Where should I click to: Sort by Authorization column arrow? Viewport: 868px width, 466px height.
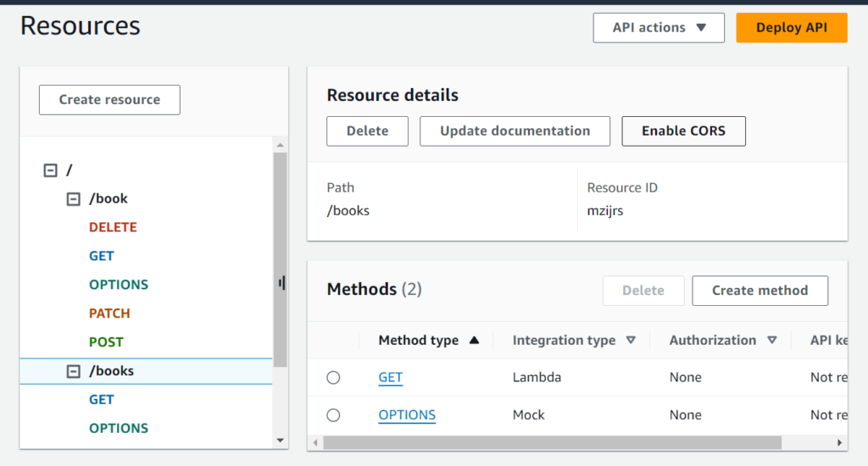click(x=771, y=341)
